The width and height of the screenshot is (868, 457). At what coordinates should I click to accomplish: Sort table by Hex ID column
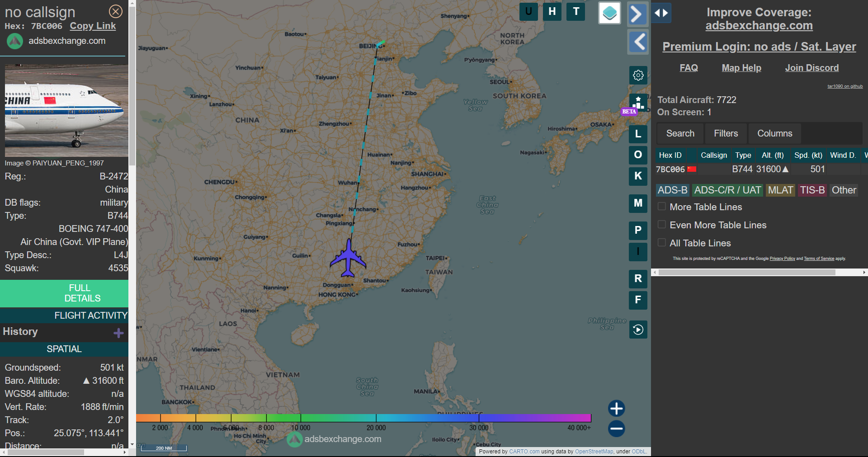point(670,155)
